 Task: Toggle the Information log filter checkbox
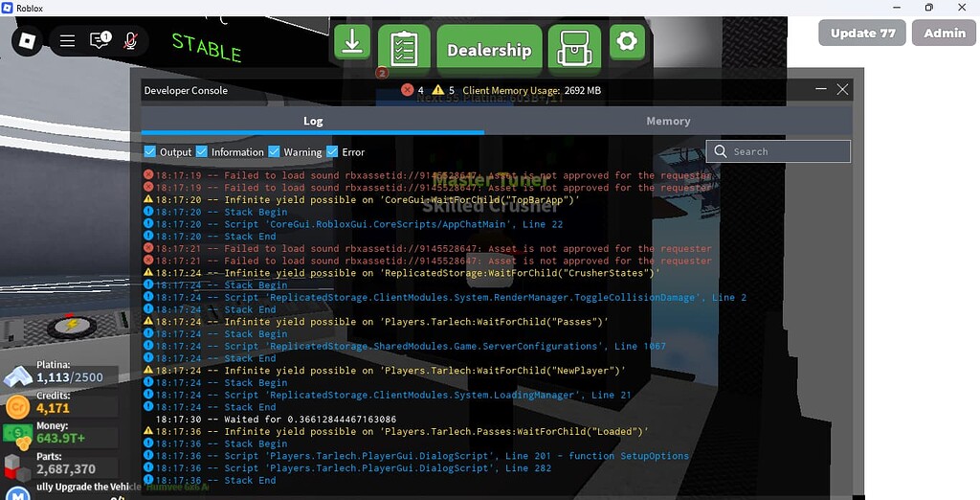pyautogui.click(x=201, y=151)
